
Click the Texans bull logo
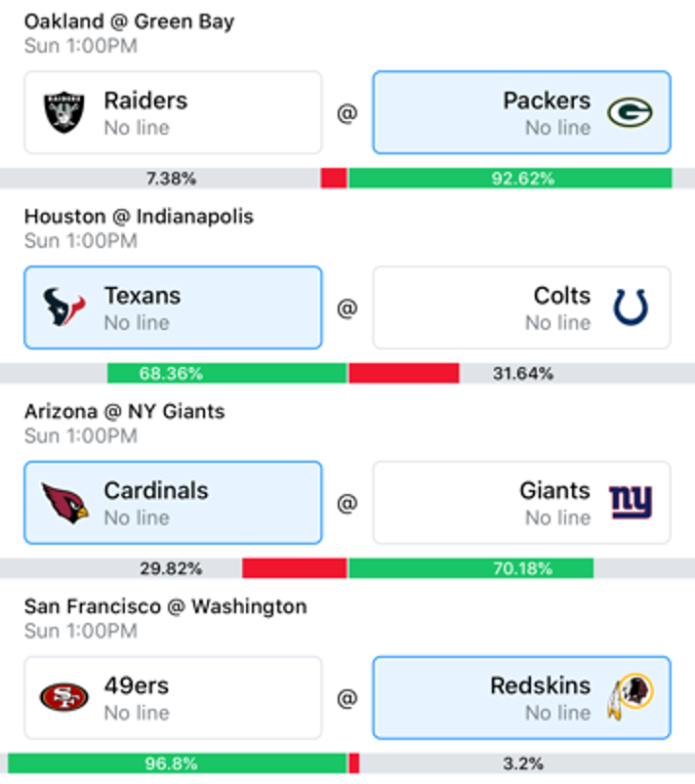coord(64,307)
